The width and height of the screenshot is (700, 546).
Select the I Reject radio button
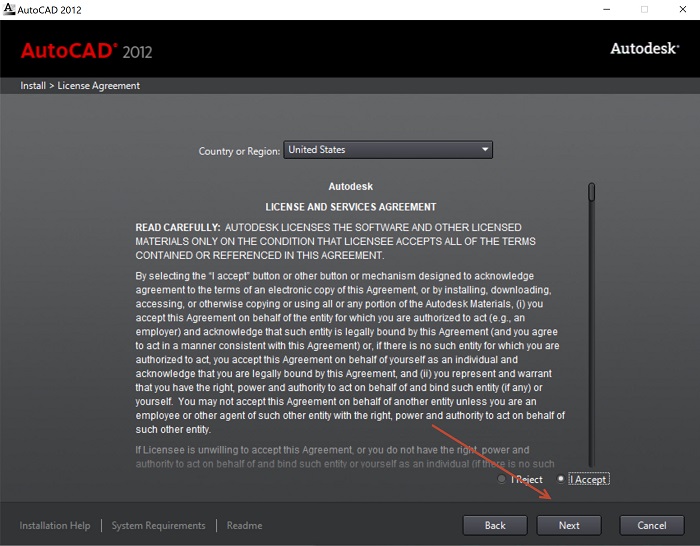pyautogui.click(x=502, y=480)
